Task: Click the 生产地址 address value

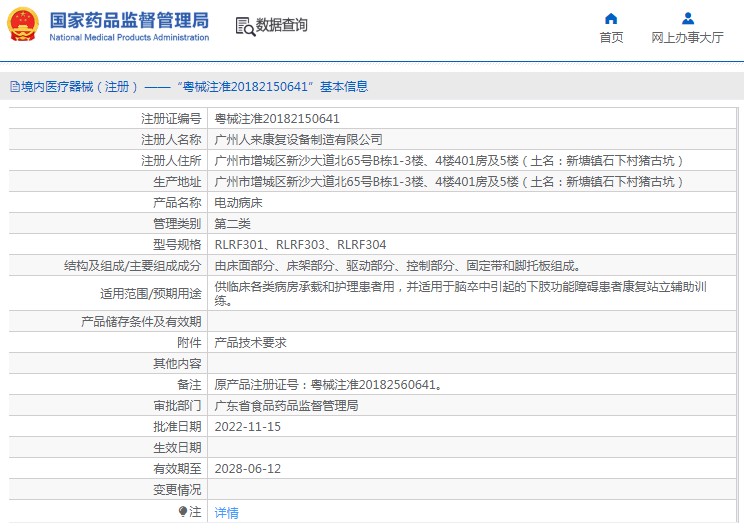Action: (x=449, y=182)
